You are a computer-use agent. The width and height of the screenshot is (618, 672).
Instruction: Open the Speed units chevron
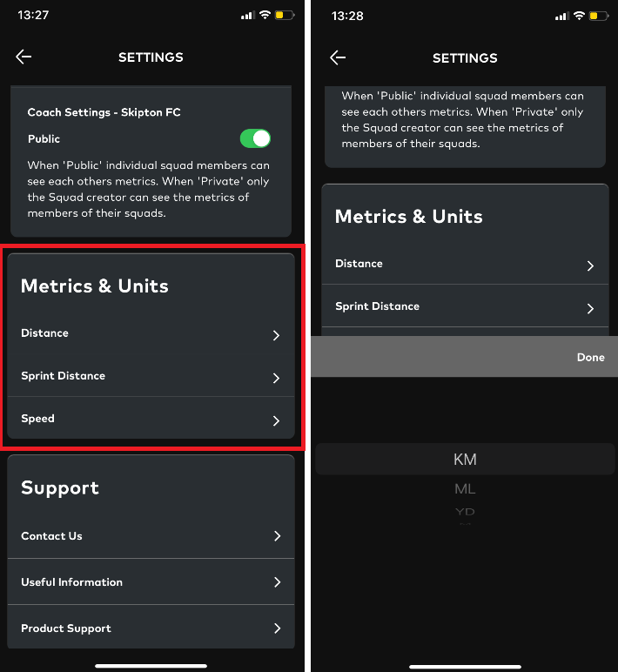(x=276, y=420)
